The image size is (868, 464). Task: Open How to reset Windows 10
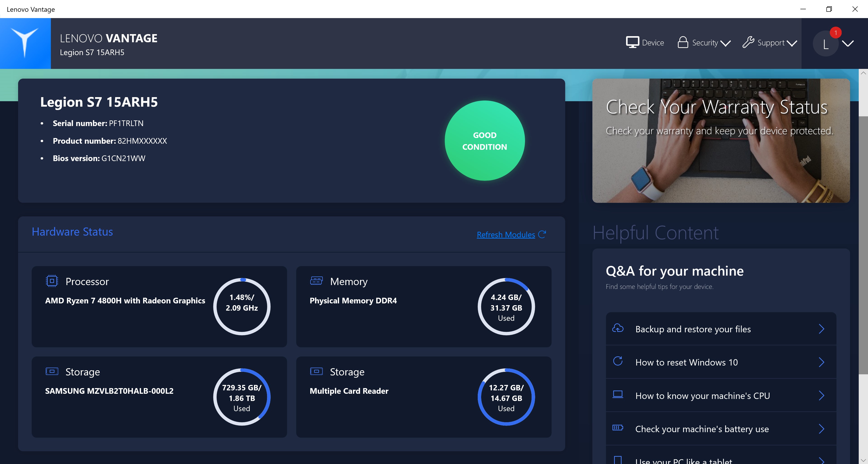(x=721, y=362)
